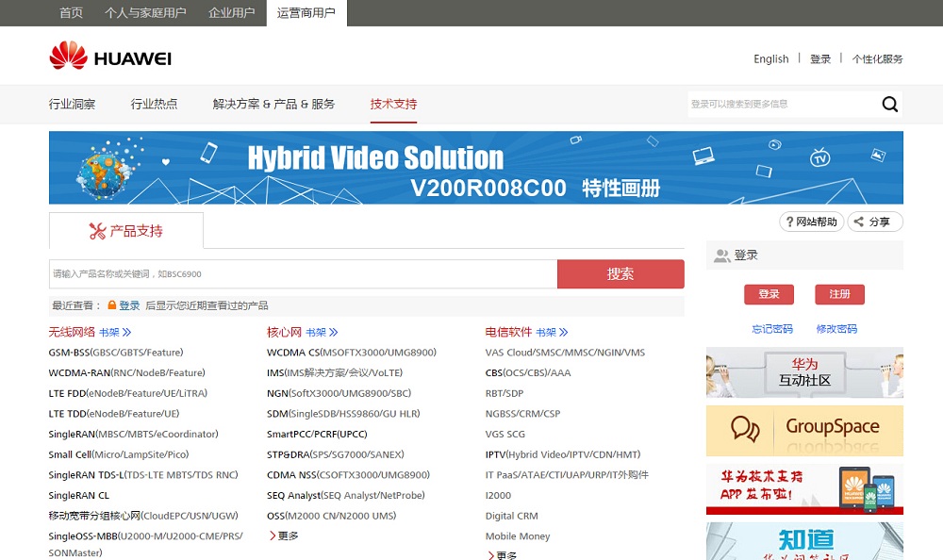Open SingleRAN(MBSC/MBTS/eCoordinator) link
The width and height of the screenshot is (943, 560).
(x=134, y=435)
